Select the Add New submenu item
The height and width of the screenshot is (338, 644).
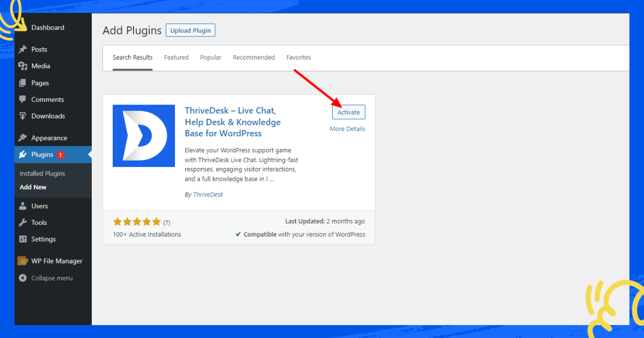(33, 187)
